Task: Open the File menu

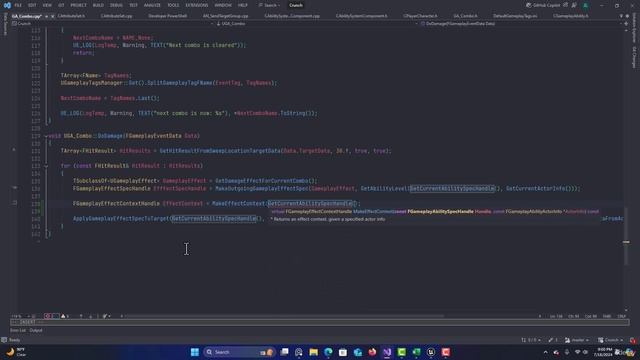Action: (x=18, y=5)
